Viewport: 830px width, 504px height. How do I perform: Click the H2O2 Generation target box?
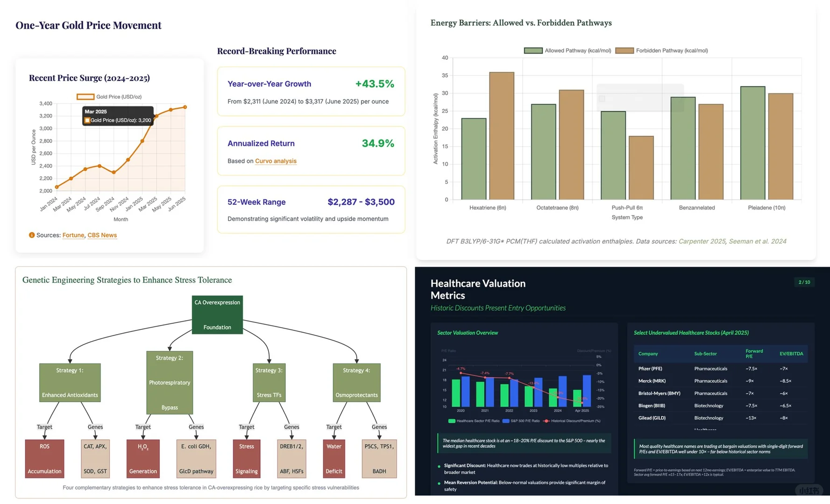tap(143, 459)
